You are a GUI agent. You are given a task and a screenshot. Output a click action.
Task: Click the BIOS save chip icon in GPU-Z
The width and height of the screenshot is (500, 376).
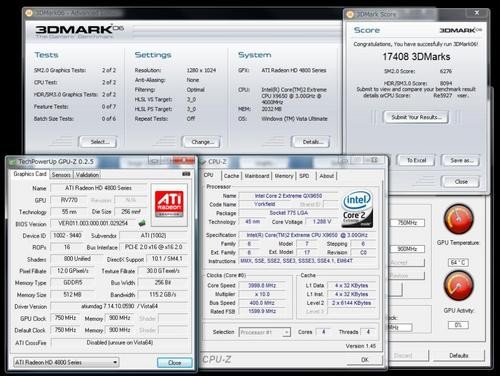[142, 223]
